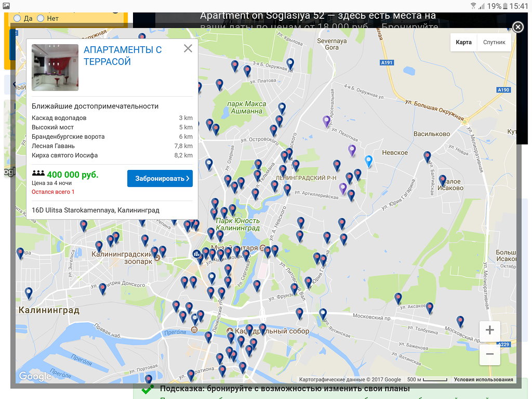
Task: Click the purple pin below ул. Пехотная
Action: tap(352, 150)
